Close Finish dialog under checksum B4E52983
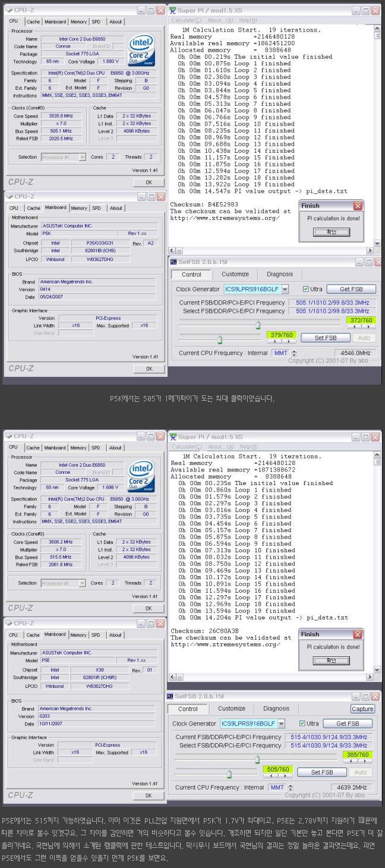 (358, 206)
